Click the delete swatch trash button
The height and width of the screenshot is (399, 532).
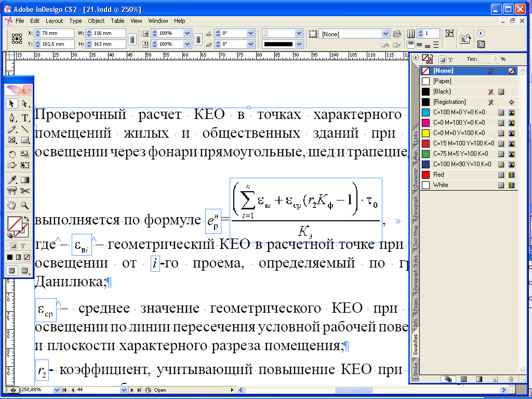[511, 379]
